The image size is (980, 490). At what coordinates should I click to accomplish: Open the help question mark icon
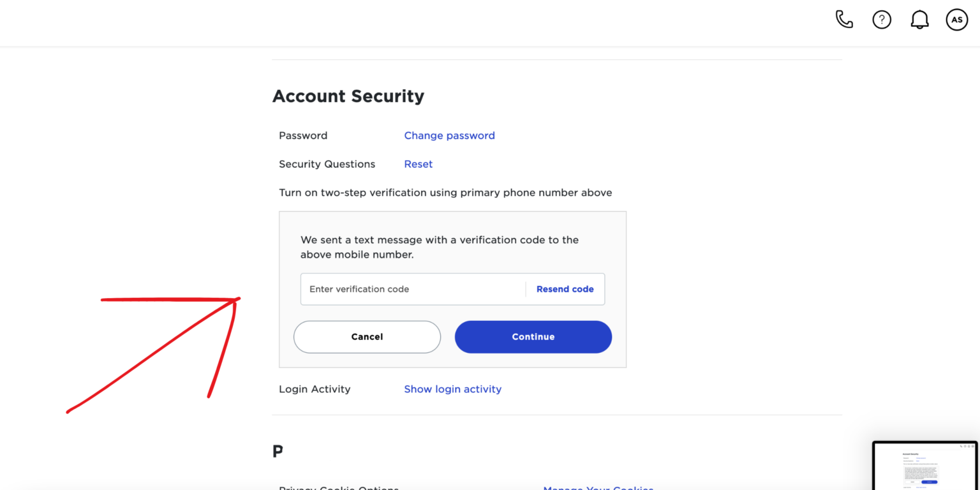[x=882, y=19]
